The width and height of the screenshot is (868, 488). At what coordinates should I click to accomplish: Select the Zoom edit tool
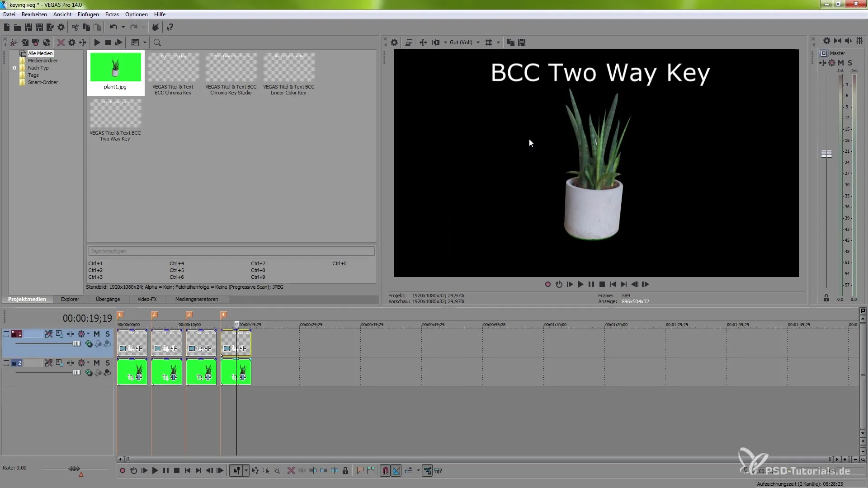point(277,471)
